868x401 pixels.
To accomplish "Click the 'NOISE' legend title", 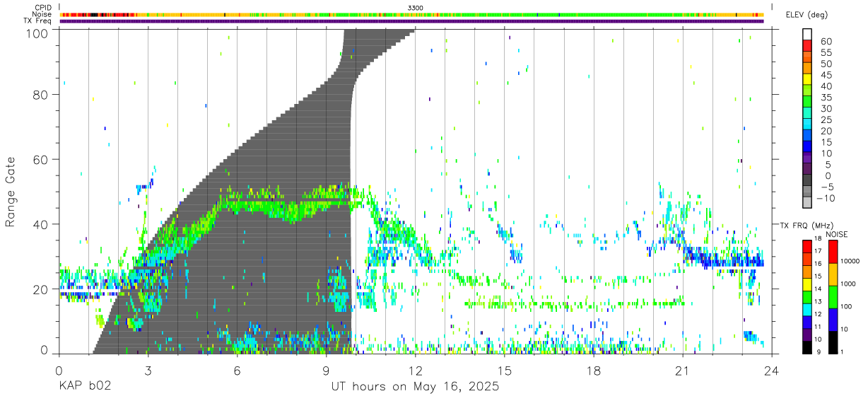I will [x=836, y=234].
